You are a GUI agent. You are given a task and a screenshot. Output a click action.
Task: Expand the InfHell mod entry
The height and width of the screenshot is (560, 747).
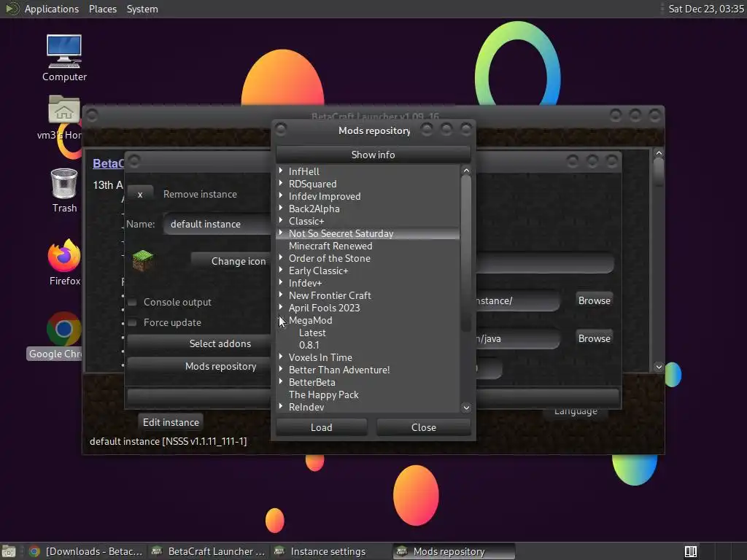[x=281, y=171]
